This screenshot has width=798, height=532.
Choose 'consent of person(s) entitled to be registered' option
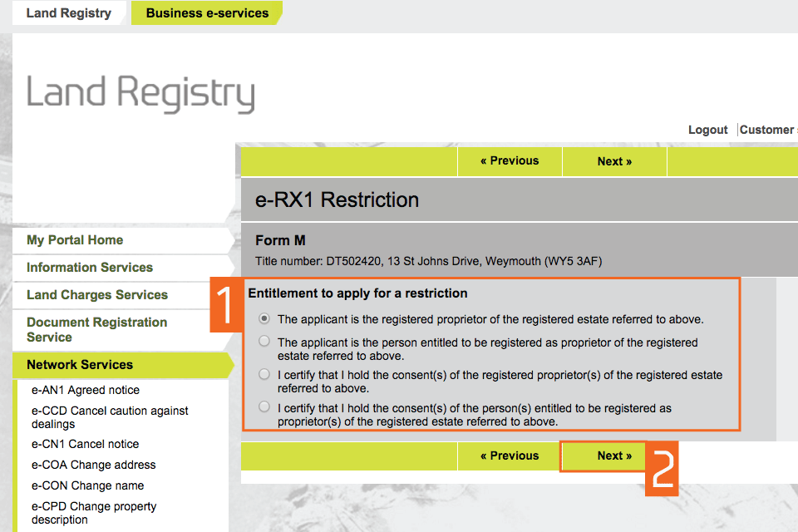pos(264,407)
